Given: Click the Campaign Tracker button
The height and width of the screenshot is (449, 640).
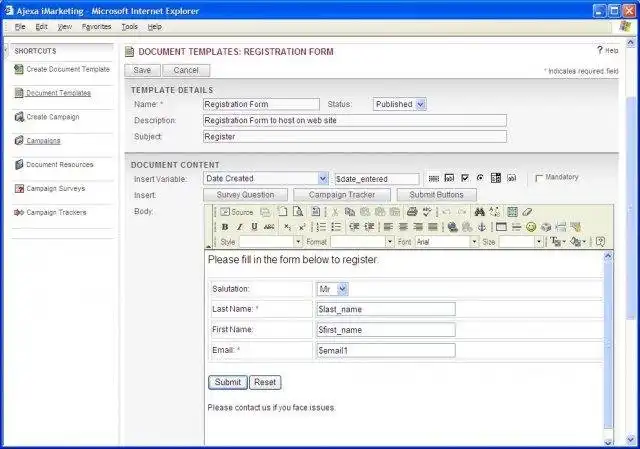Looking at the screenshot, I should [342, 195].
